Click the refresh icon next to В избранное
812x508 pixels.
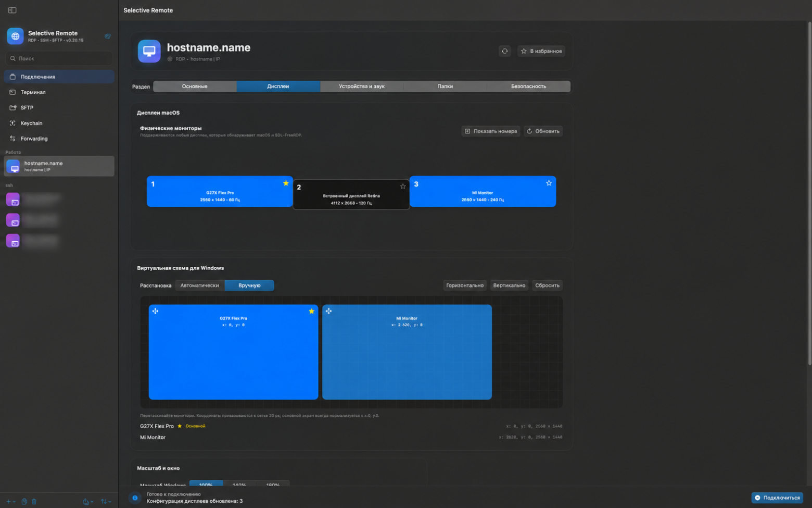tap(504, 51)
